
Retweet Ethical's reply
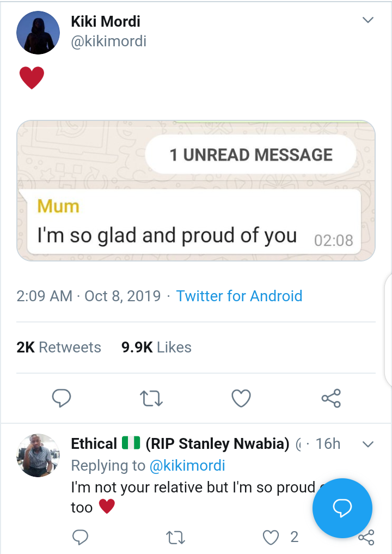pyautogui.click(x=175, y=538)
